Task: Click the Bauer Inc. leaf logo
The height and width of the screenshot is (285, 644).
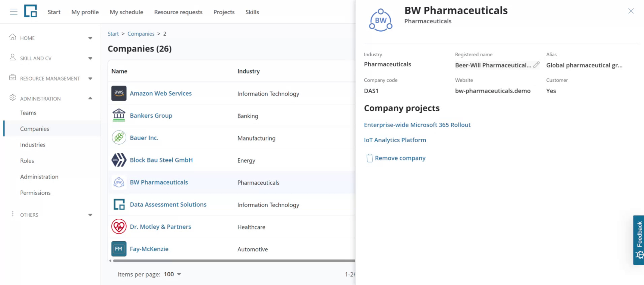Action: 119,138
